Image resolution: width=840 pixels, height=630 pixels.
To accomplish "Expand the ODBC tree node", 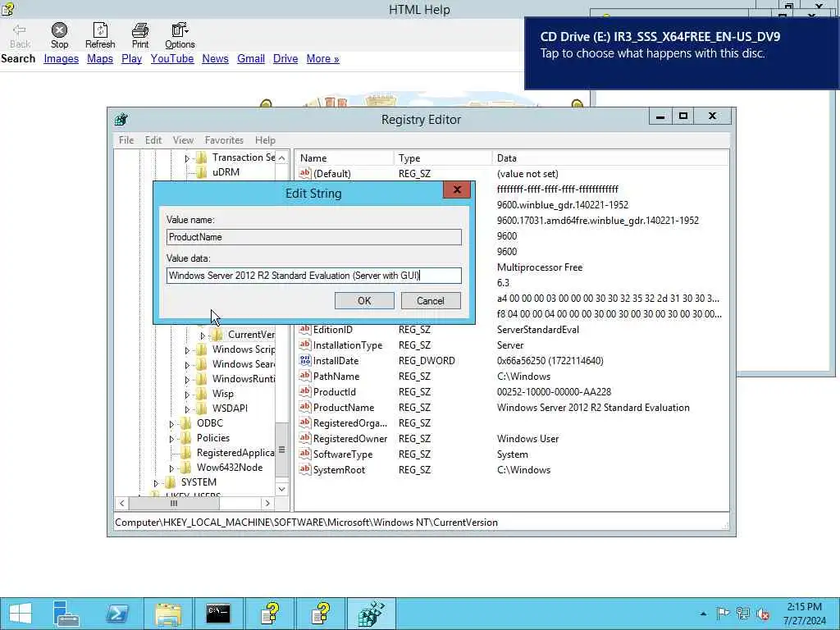I will (x=171, y=424).
